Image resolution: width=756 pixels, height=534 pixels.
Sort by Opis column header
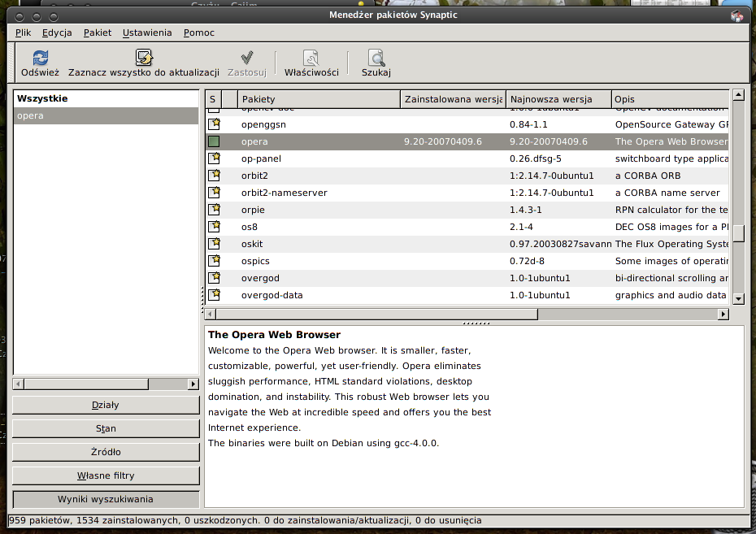tap(670, 99)
